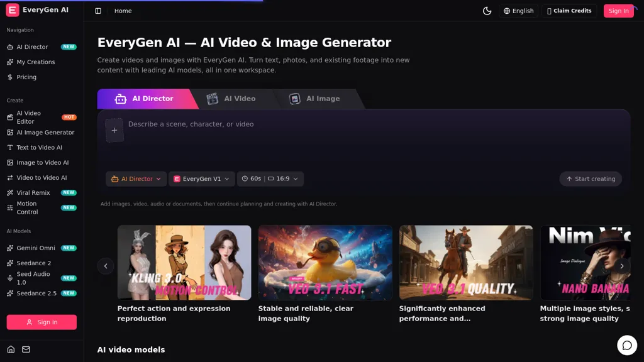Click the Home breadcrumb text

click(x=123, y=11)
